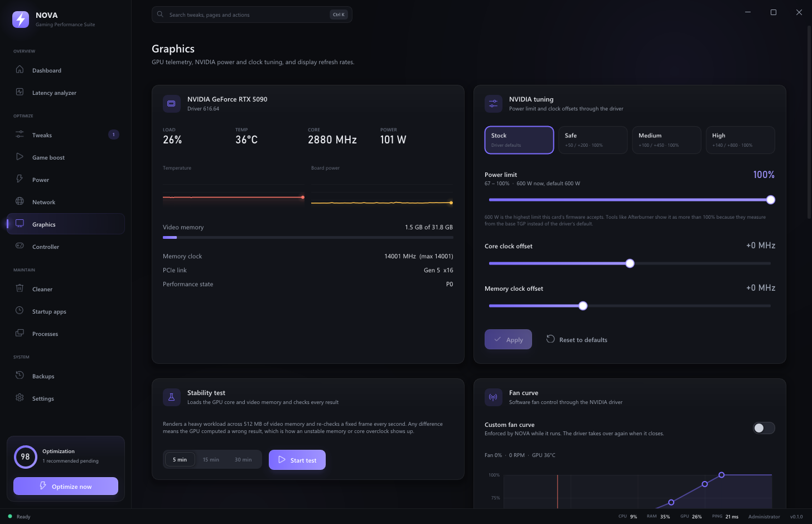Select the Safe tuning preset
Image resolution: width=812 pixels, height=524 pixels.
(593, 140)
